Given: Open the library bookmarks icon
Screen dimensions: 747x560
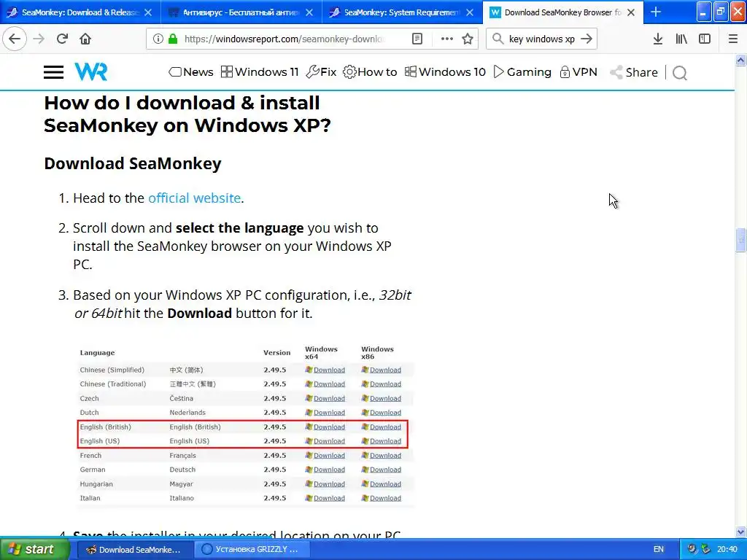Looking at the screenshot, I should tap(681, 39).
